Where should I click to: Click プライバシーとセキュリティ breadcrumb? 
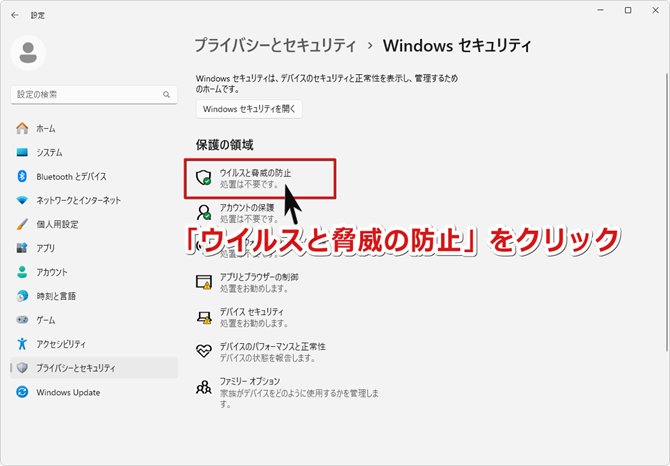[275, 45]
